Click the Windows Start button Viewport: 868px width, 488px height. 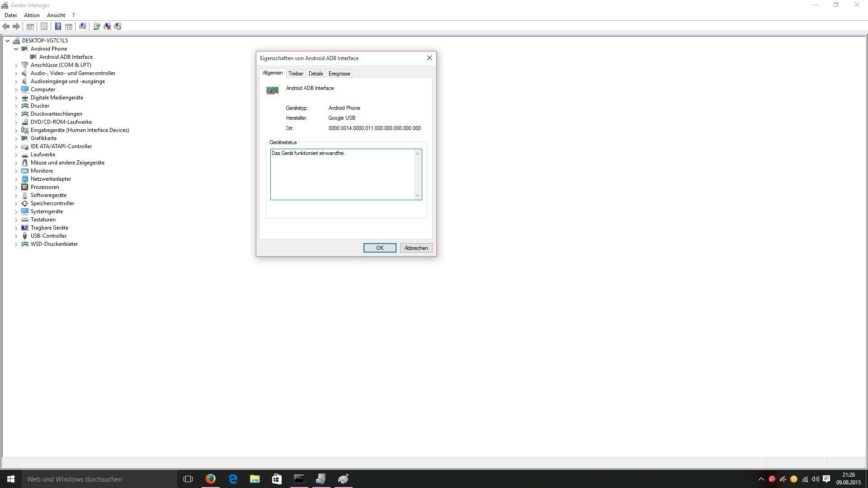pyautogui.click(x=11, y=479)
